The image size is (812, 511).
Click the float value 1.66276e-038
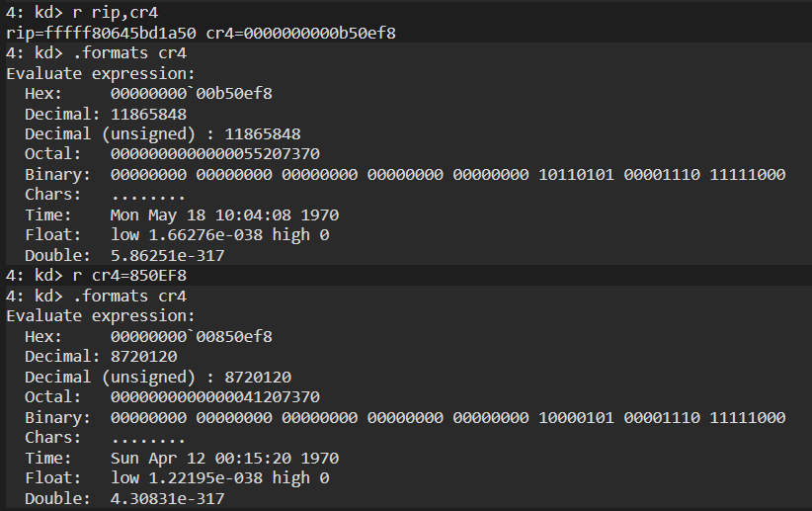tap(205, 235)
